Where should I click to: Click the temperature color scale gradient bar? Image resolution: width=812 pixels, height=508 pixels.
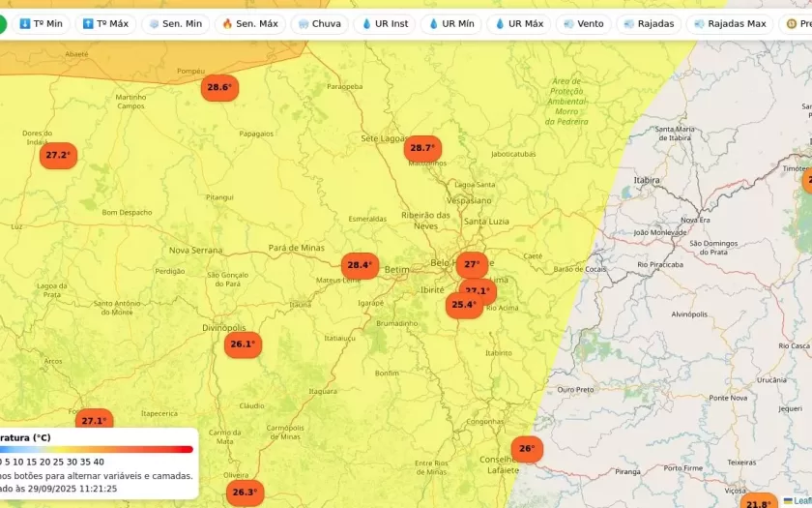pyautogui.click(x=97, y=449)
